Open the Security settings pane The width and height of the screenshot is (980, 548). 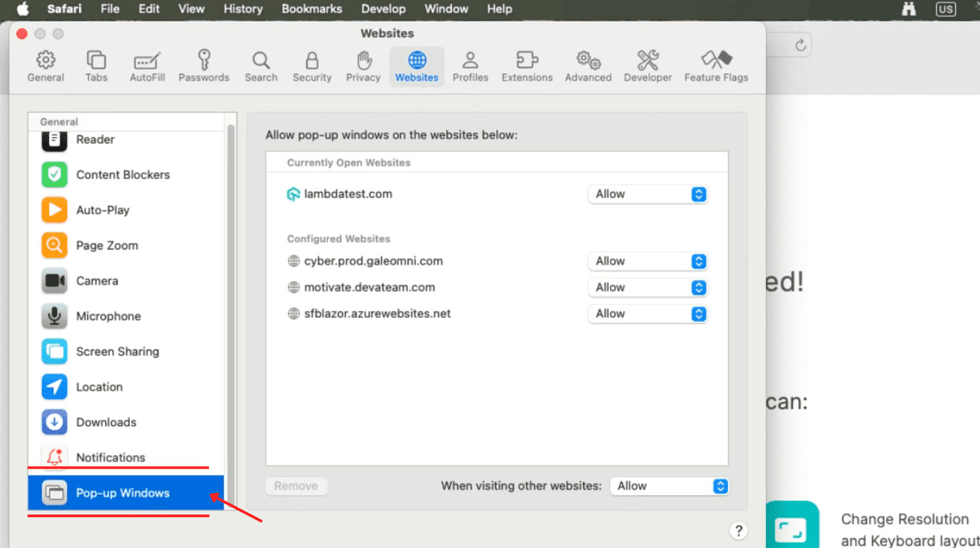tap(312, 66)
